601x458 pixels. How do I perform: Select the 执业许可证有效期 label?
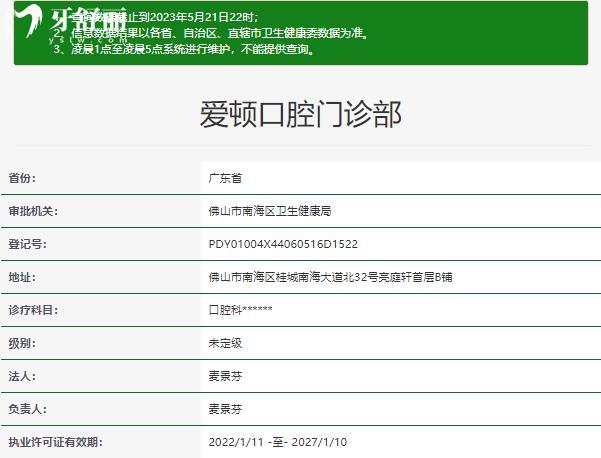[x=56, y=442]
